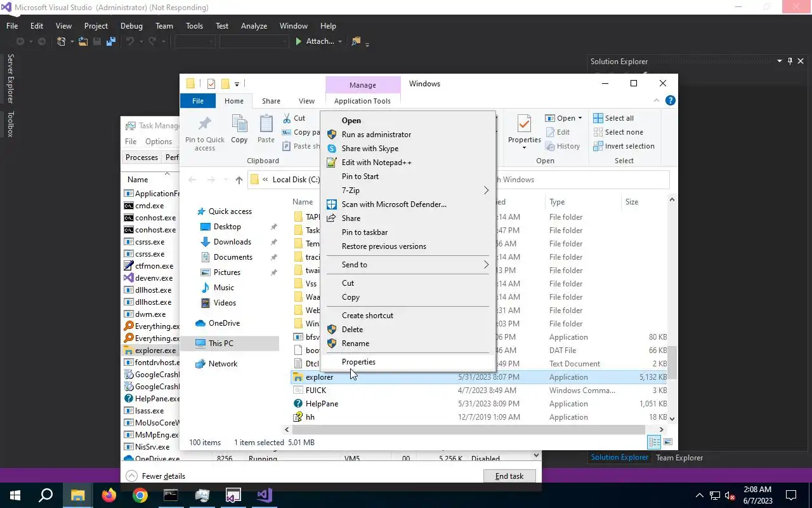Launch Firefox from taskbar
Viewport: 812px width, 508px height.
click(109, 495)
